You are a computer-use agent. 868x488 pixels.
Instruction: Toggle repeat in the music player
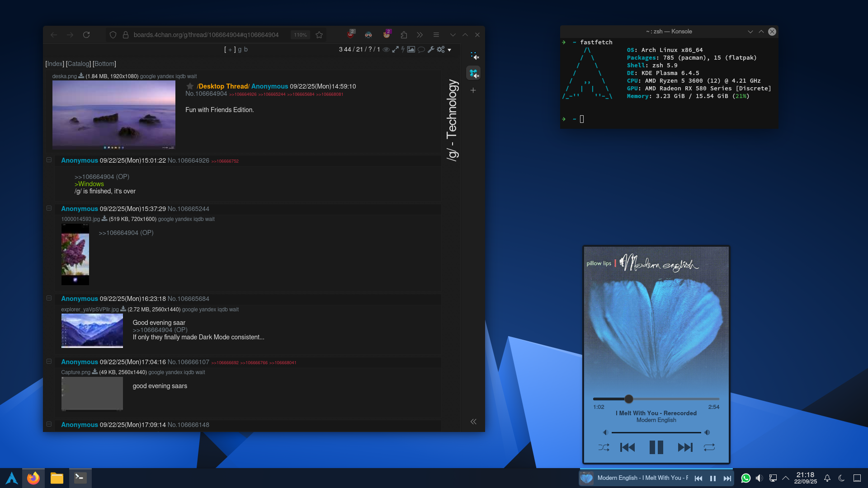pos(709,447)
